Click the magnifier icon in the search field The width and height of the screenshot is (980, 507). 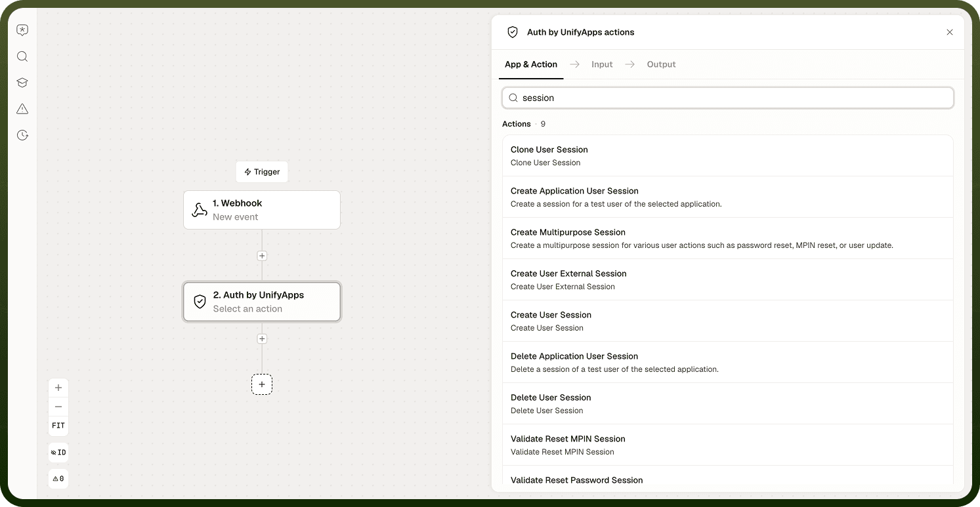click(x=513, y=98)
